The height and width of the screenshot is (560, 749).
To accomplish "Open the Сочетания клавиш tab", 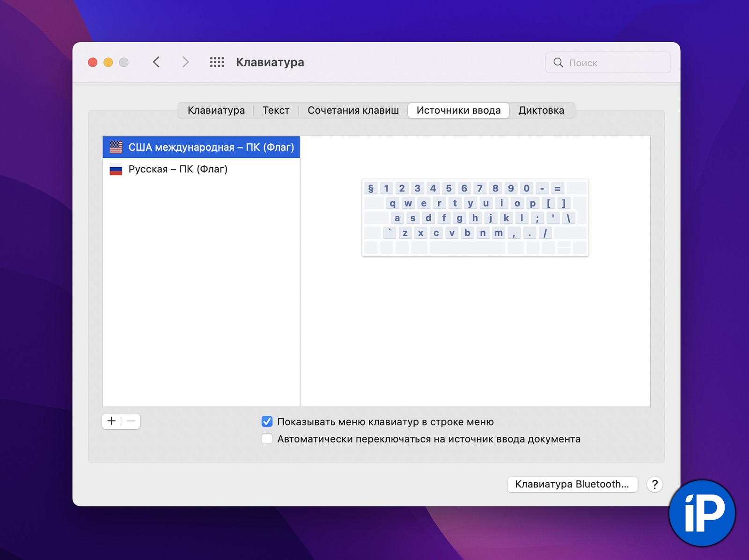I will (353, 111).
